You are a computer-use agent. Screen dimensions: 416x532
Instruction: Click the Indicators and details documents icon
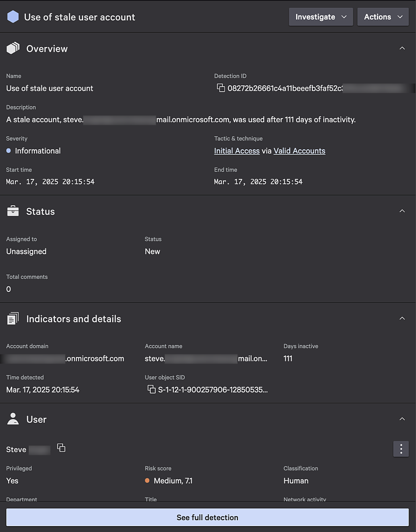click(13, 318)
